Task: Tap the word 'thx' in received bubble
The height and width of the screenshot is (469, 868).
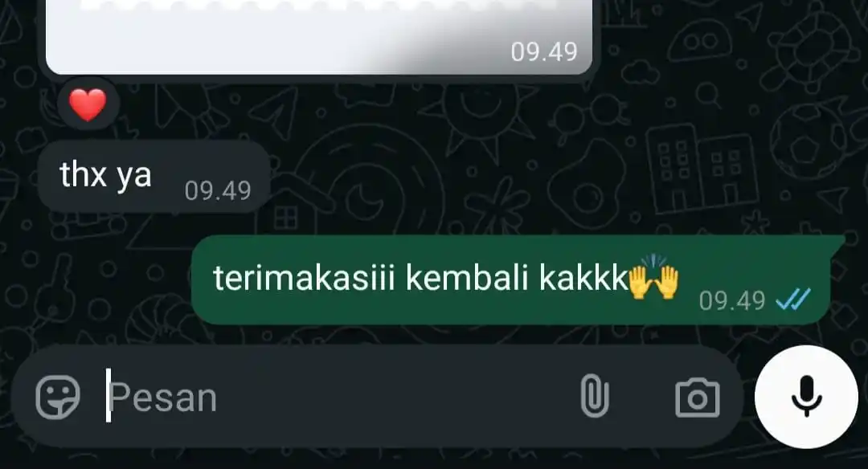Action: [83, 175]
